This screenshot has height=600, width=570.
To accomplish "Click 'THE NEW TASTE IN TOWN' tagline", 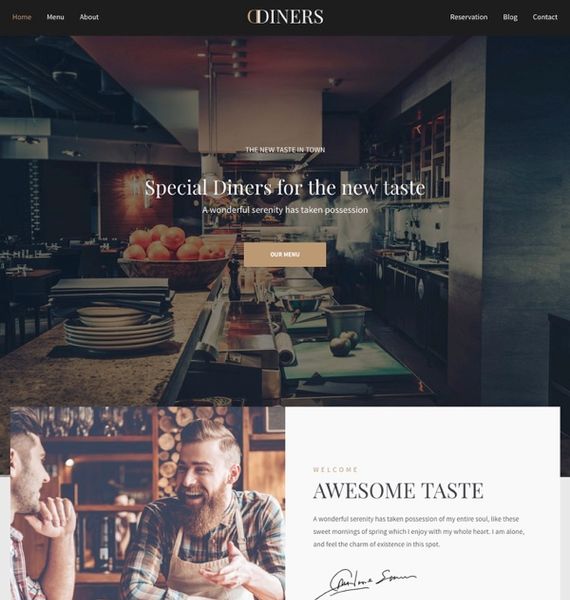I will click(x=285, y=150).
